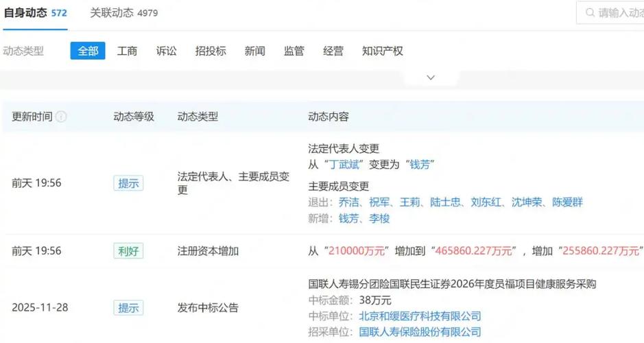Open 北京和缓医疗科技有限公司 link
Image resolution: width=644 pixels, height=343 pixels.
tap(420, 316)
